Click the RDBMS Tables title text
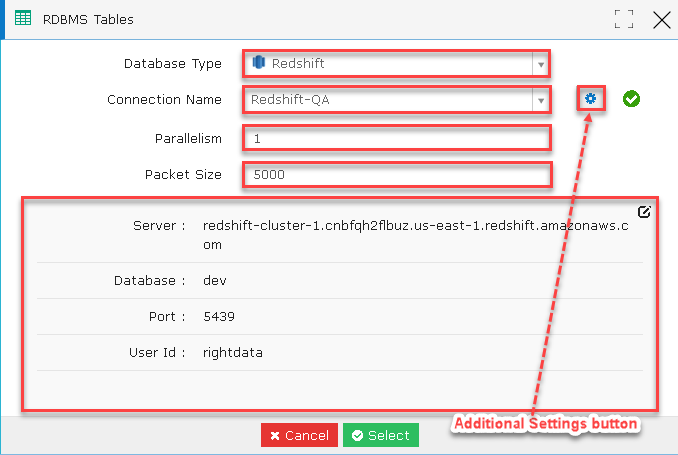Screen dimensions: 678x455 point(88,19)
